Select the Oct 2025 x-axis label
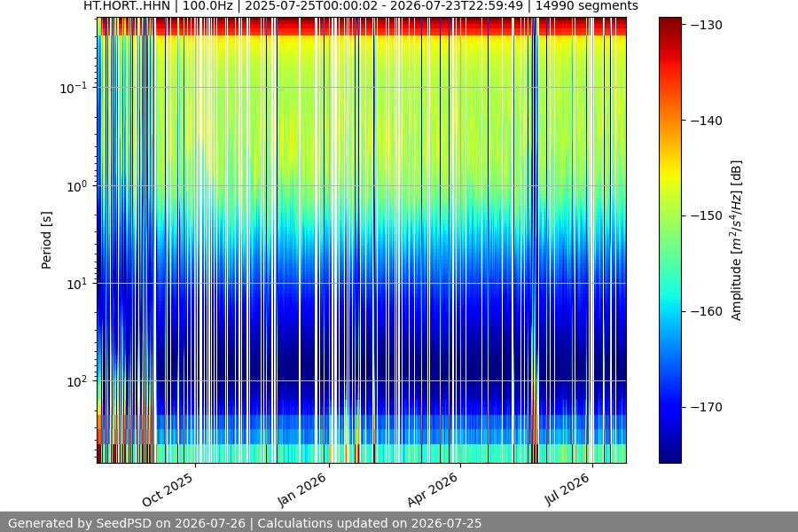Image resolution: width=798 pixels, height=532 pixels. tap(168, 489)
